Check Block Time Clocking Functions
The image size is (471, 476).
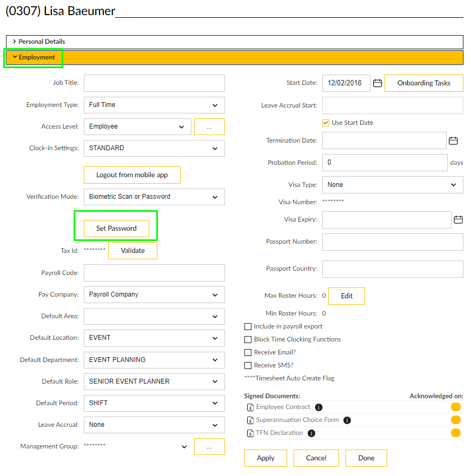248,339
